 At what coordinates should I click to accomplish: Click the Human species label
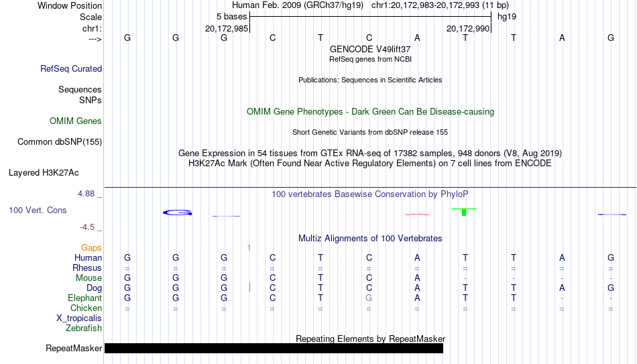(88, 258)
